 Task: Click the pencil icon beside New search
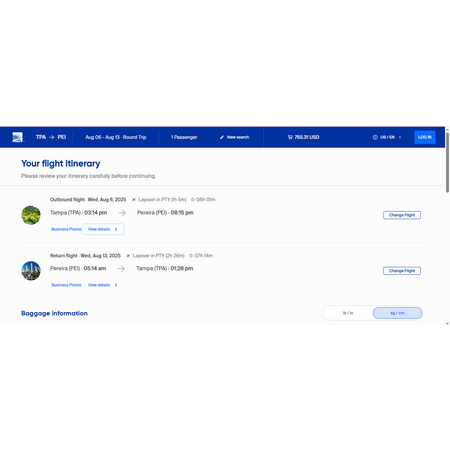(222, 137)
